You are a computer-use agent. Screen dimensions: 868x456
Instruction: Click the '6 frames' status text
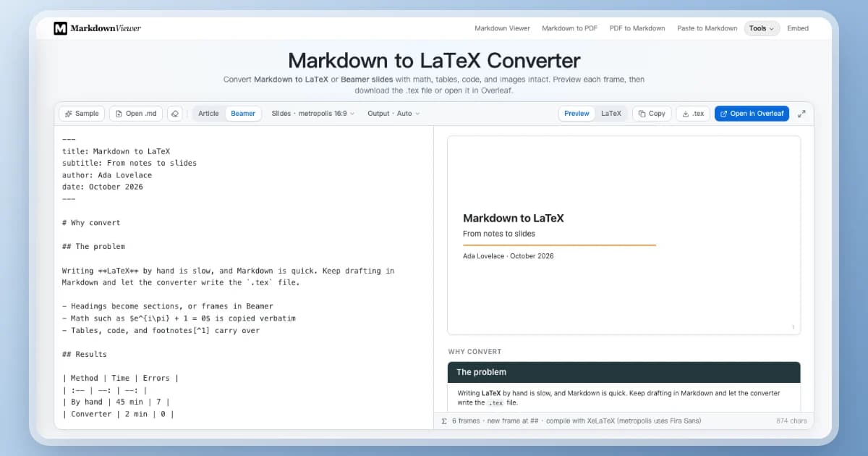pyautogui.click(x=466, y=421)
